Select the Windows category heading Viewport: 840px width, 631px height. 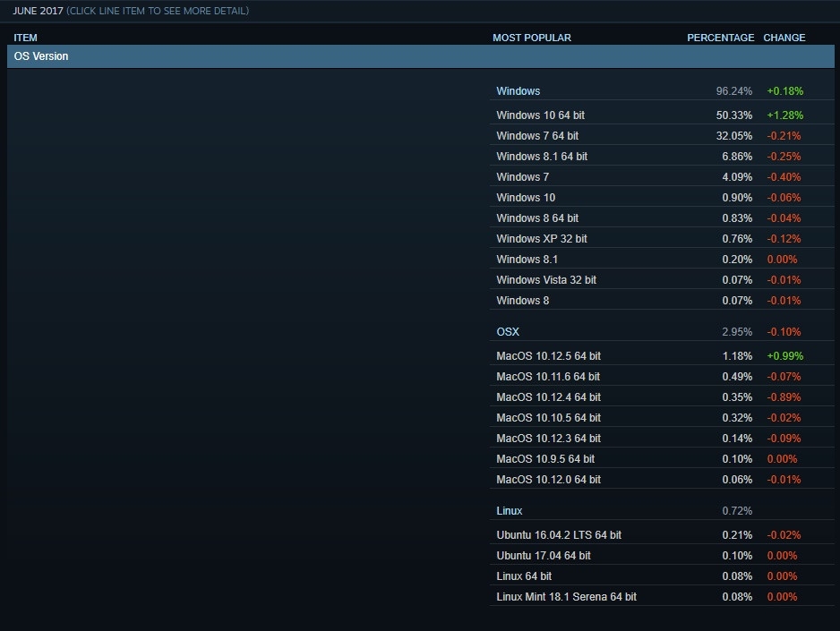(x=518, y=91)
